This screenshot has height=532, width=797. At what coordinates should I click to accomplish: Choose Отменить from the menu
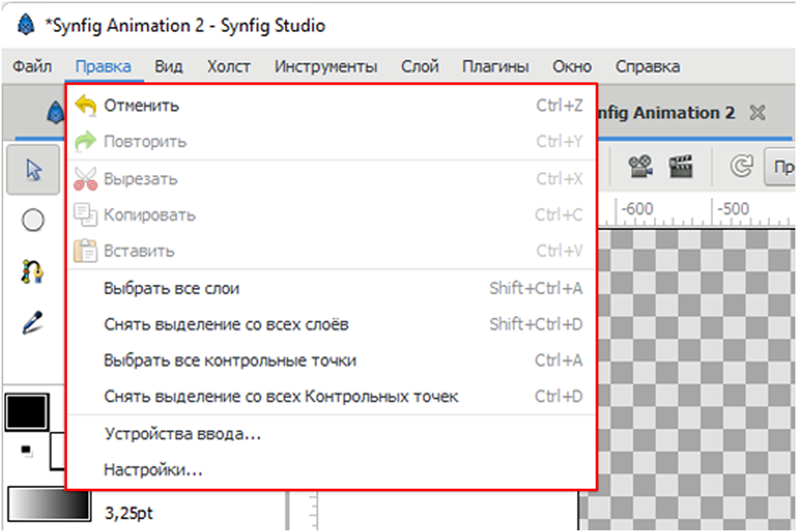pos(332,106)
